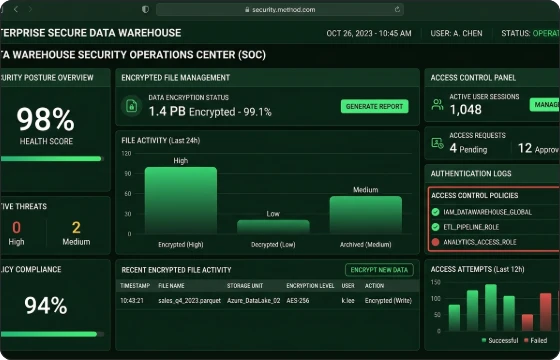
Task: Click the 2 Medium threats count
Action: tap(76, 227)
